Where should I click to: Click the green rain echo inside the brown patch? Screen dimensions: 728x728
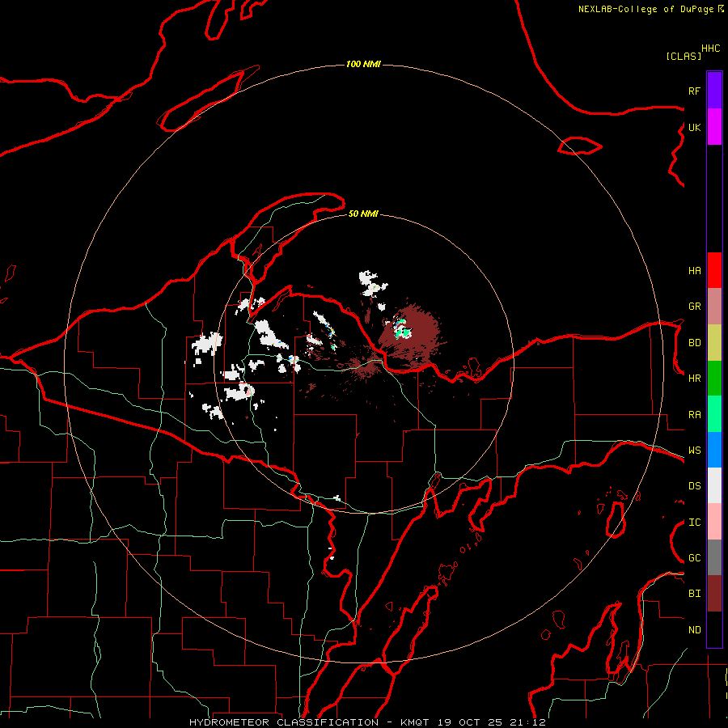[x=406, y=332]
